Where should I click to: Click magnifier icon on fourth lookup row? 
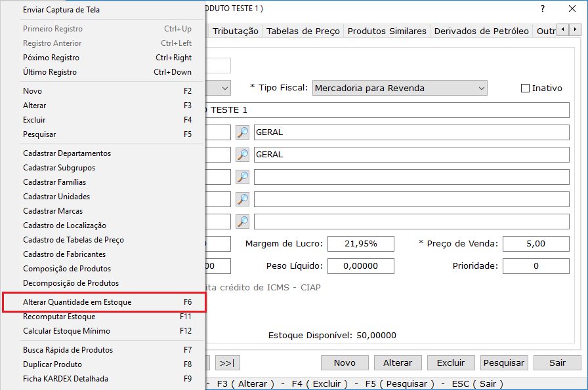pos(243,199)
